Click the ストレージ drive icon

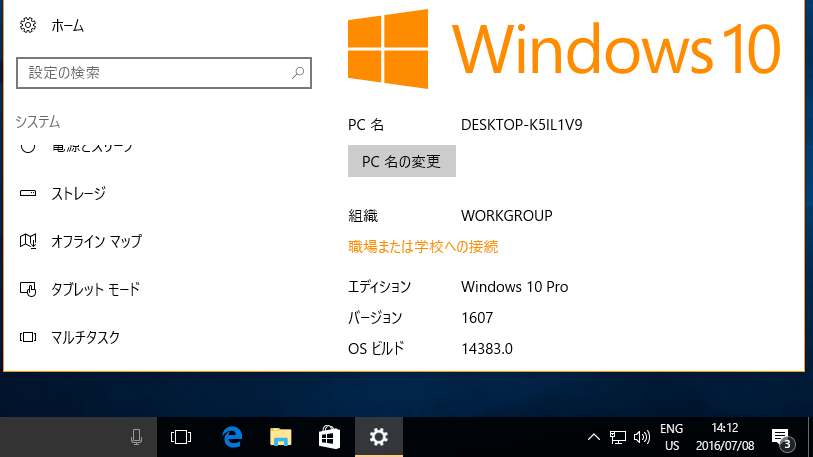click(27, 193)
